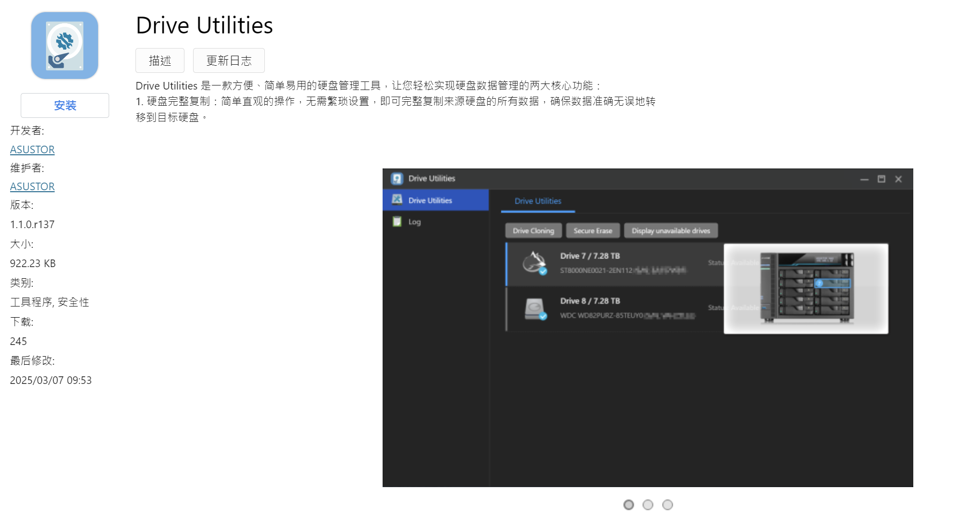The width and height of the screenshot is (980, 521).
Task: Click the 下载 label
Action: 22,322
